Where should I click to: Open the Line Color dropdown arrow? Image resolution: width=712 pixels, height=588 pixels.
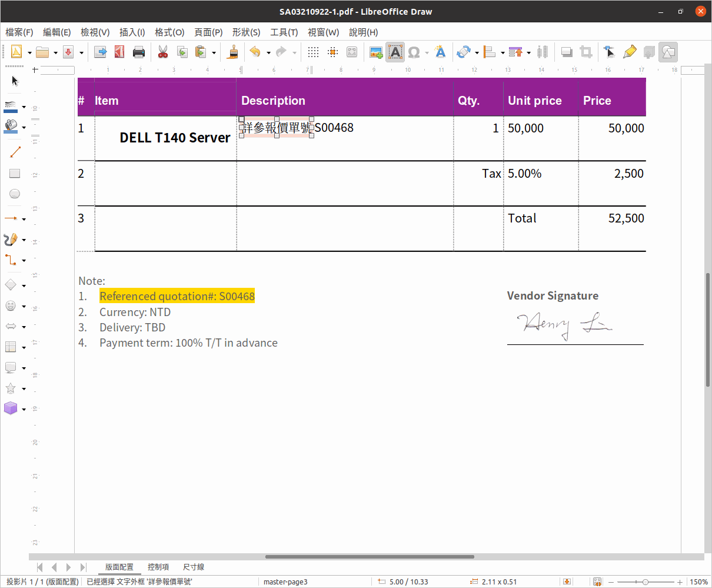tap(24, 107)
